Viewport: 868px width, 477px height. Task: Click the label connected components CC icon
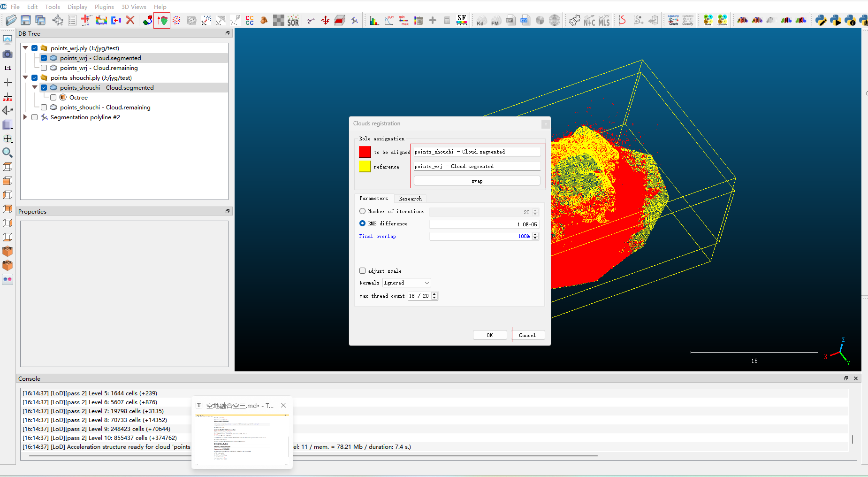point(250,21)
